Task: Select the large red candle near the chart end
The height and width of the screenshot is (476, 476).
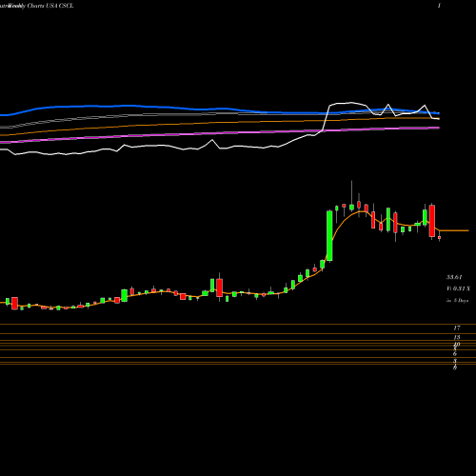Action: point(432,221)
